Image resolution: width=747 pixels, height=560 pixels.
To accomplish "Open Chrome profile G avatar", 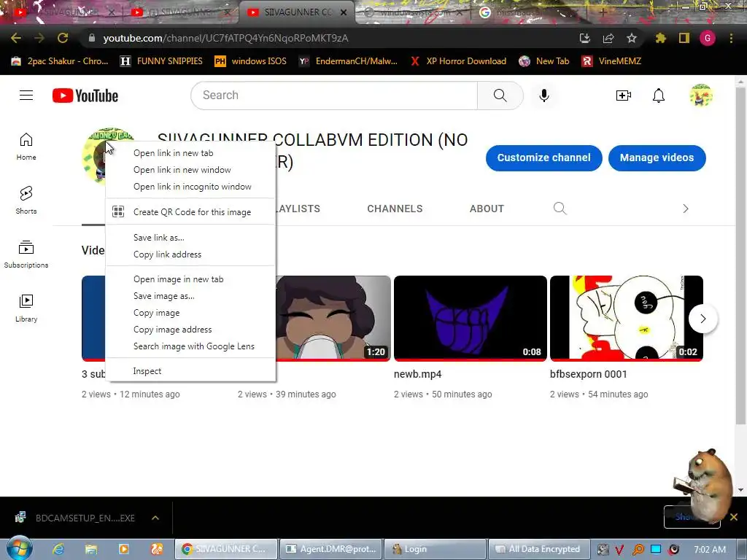I will coord(708,38).
